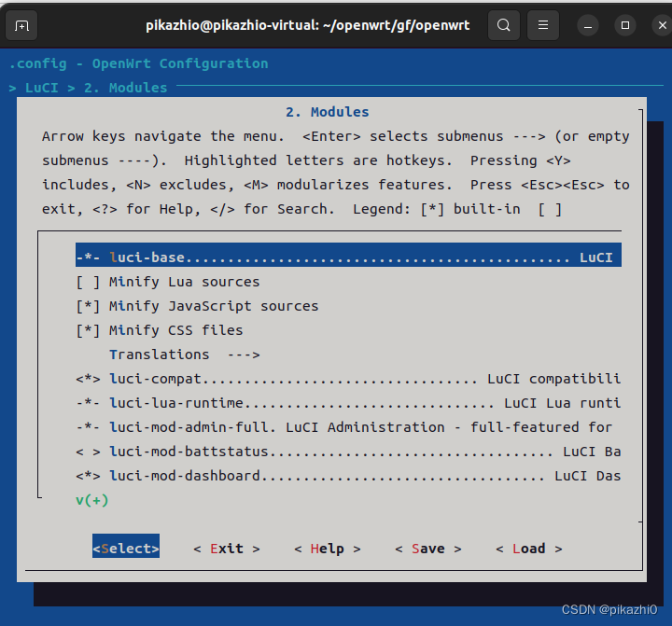Toggle Minify JavaScript sources checkbox
Screen dimensions: 672x626
[x=88, y=306]
